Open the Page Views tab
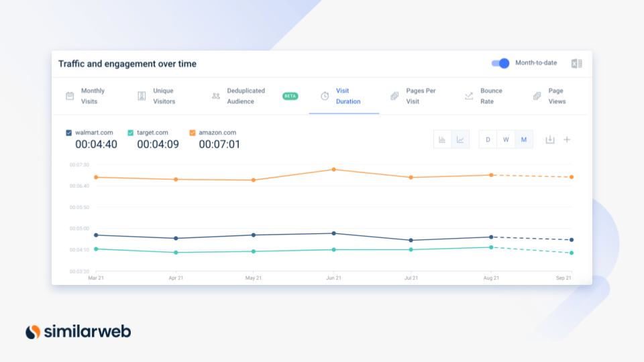644x362 pixels. pyautogui.click(x=556, y=96)
